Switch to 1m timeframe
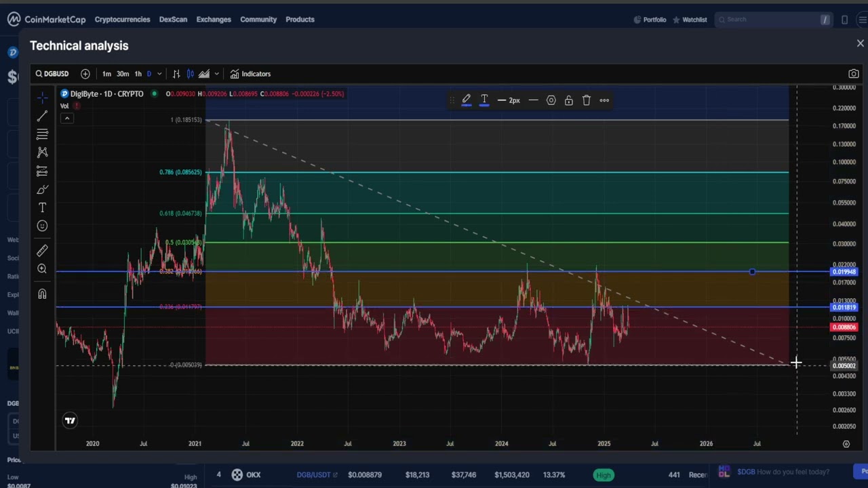The height and width of the screenshot is (488, 868). pos(106,74)
